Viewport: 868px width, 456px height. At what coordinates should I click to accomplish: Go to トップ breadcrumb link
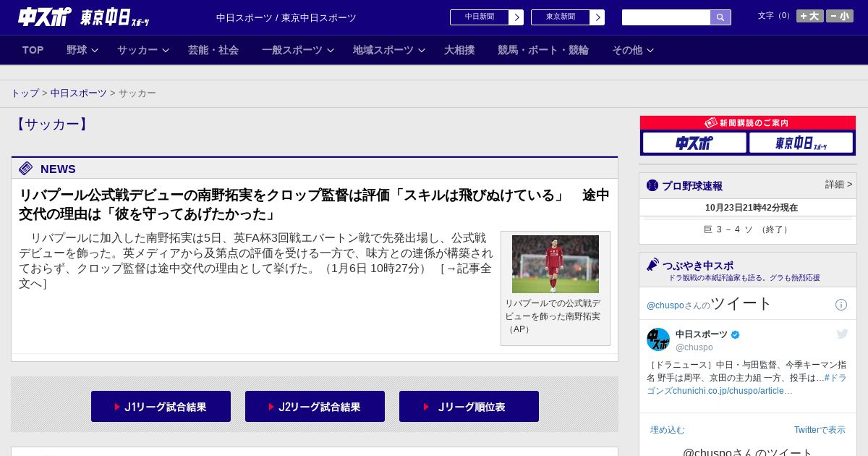pyautogui.click(x=25, y=93)
